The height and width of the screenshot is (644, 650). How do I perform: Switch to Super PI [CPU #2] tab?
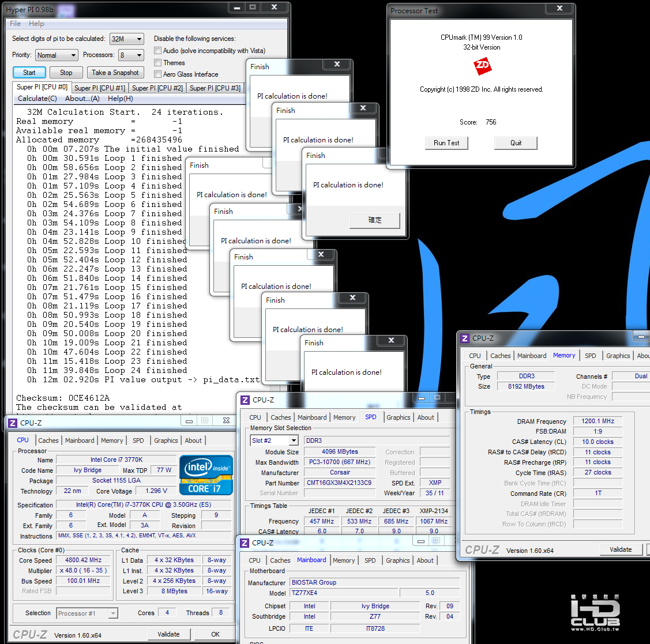(157, 88)
